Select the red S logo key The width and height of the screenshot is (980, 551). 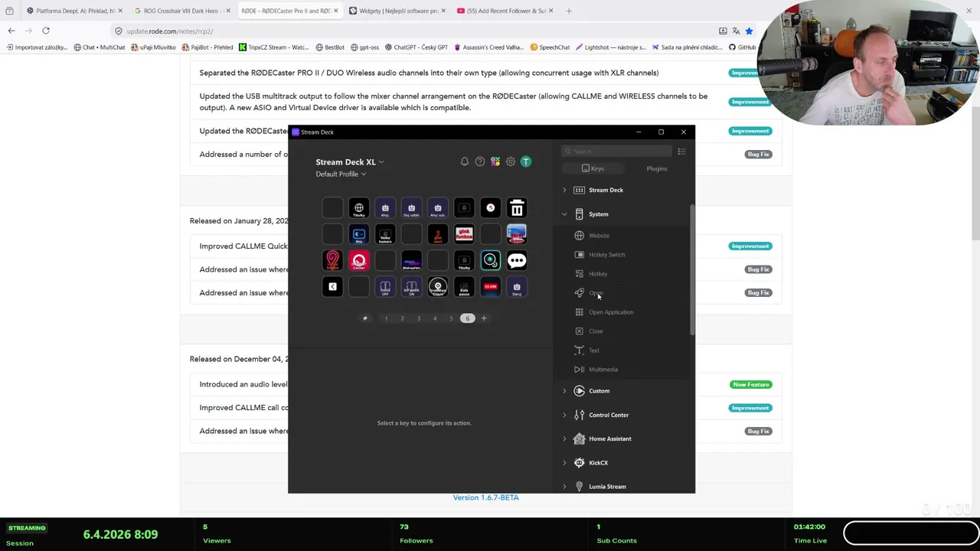(x=491, y=208)
